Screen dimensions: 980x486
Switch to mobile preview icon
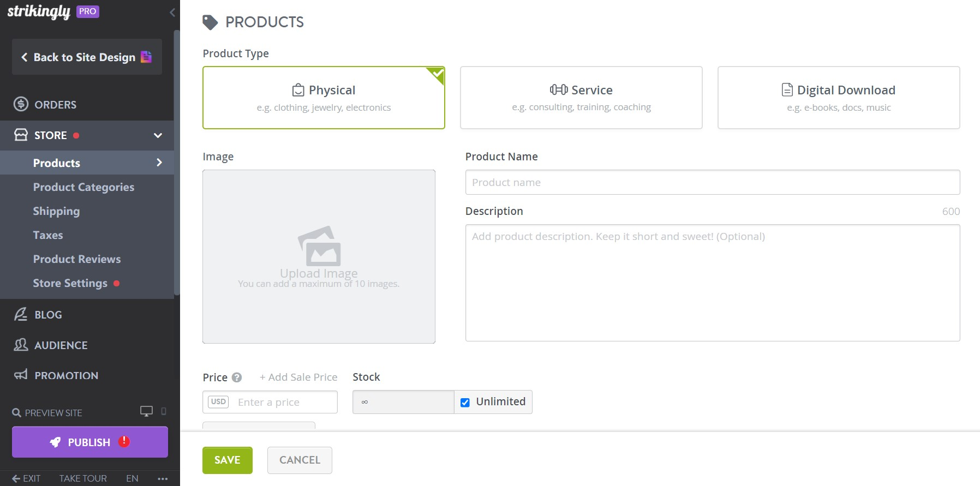[163, 412]
